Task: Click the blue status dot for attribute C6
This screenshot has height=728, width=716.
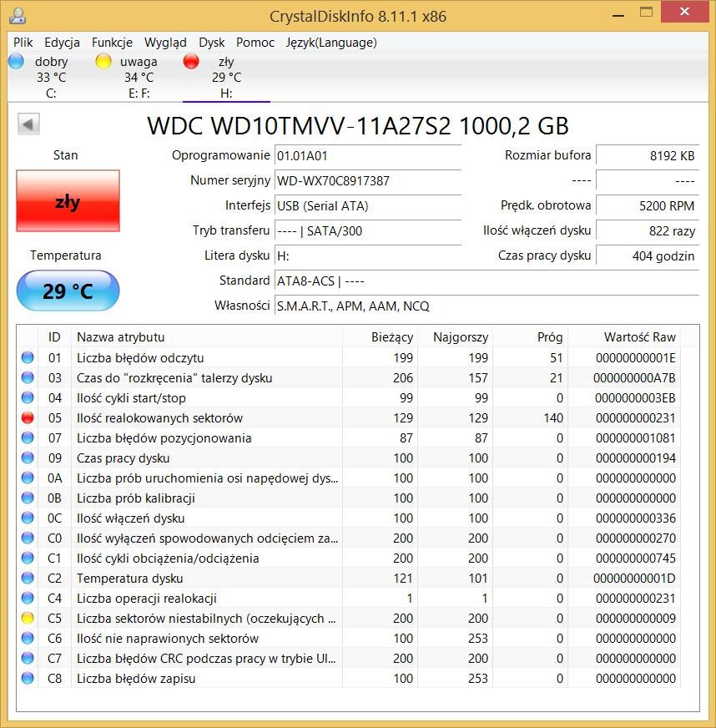Action: pos(28,638)
